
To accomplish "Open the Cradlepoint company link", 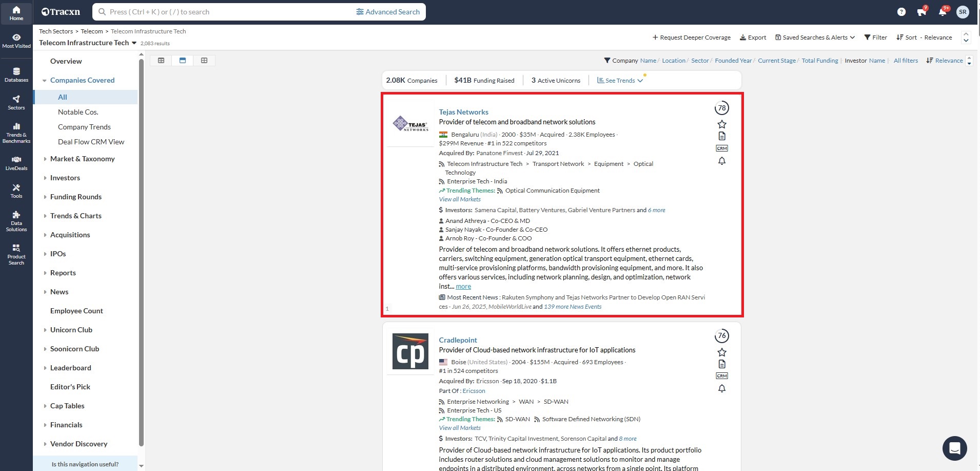I will [x=458, y=340].
